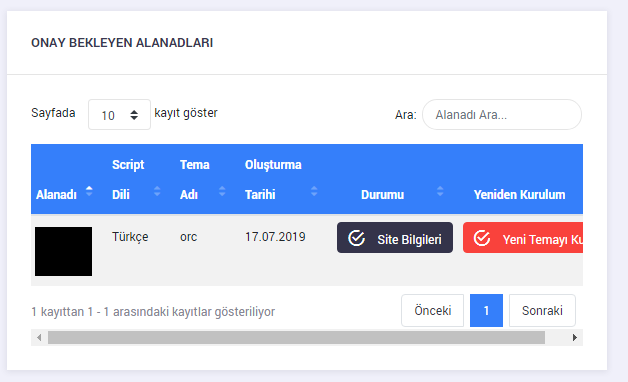
Task: Select page 1 in pagination
Action: pyautogui.click(x=486, y=311)
